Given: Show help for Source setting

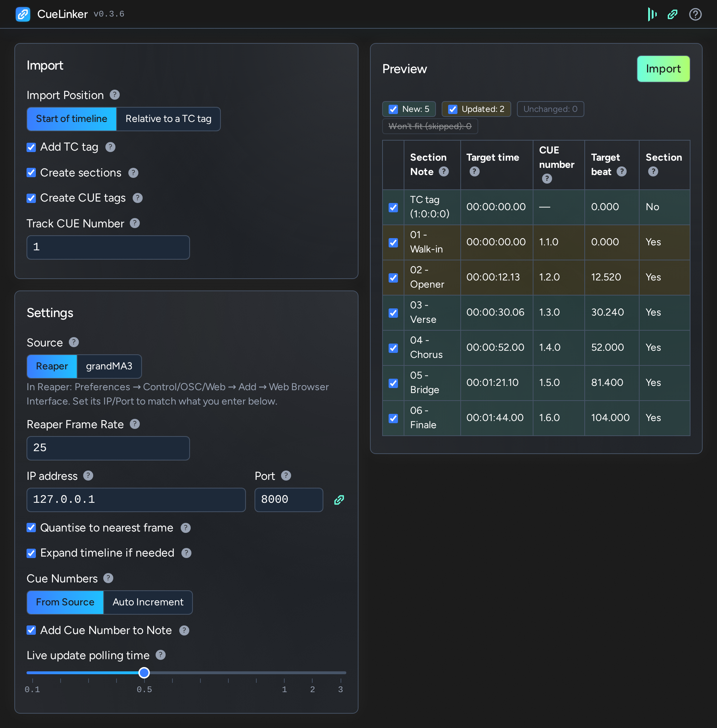Looking at the screenshot, I should tap(74, 342).
